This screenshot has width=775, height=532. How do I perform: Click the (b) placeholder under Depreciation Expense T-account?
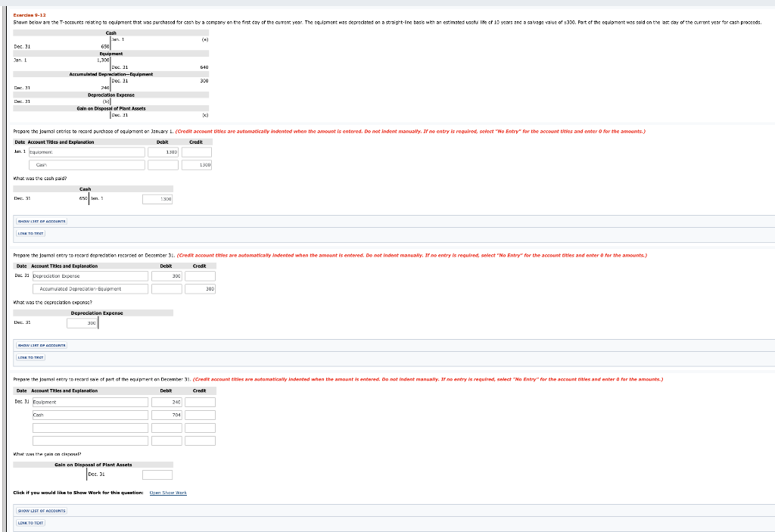coord(106,102)
